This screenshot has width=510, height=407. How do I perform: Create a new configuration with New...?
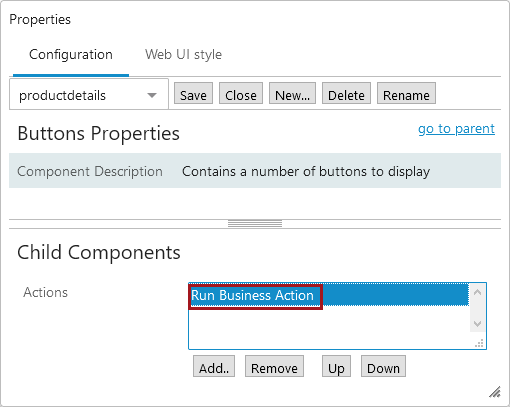point(292,93)
